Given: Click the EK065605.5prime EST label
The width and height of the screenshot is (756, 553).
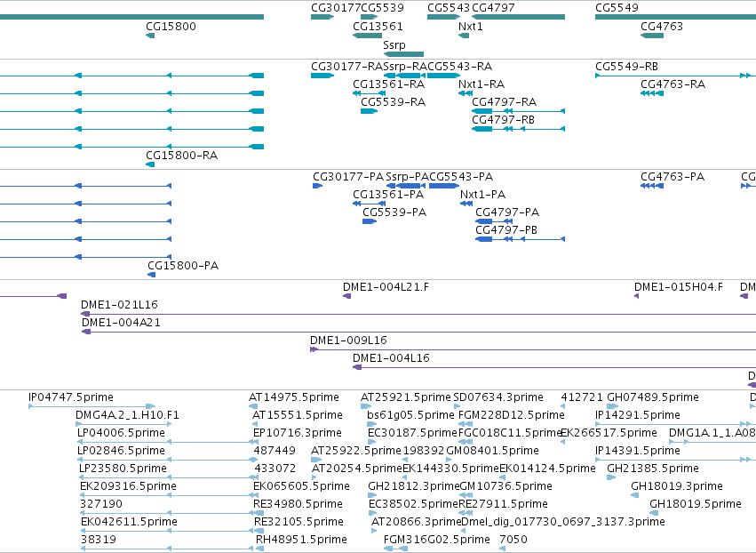Looking at the screenshot, I should tap(301, 487).
